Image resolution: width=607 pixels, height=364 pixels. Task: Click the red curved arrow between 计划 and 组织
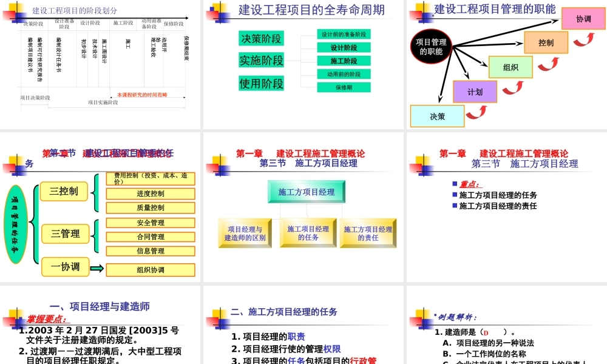(x=513, y=88)
